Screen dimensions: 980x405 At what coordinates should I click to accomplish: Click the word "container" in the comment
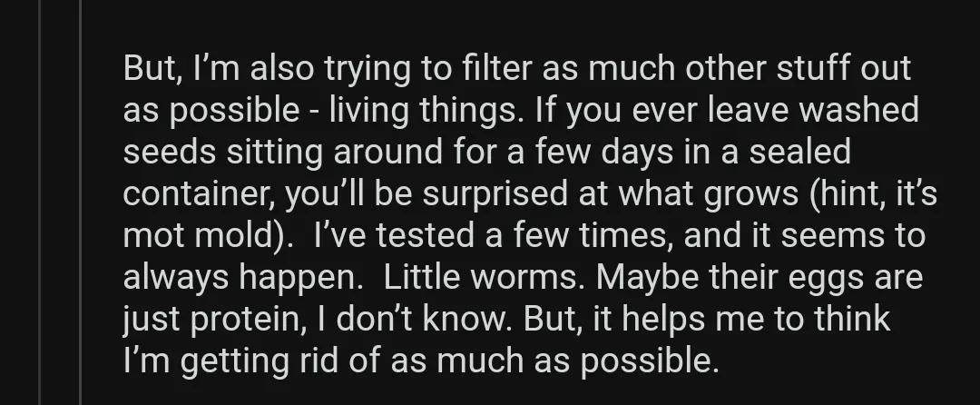pyautogui.click(x=200, y=194)
